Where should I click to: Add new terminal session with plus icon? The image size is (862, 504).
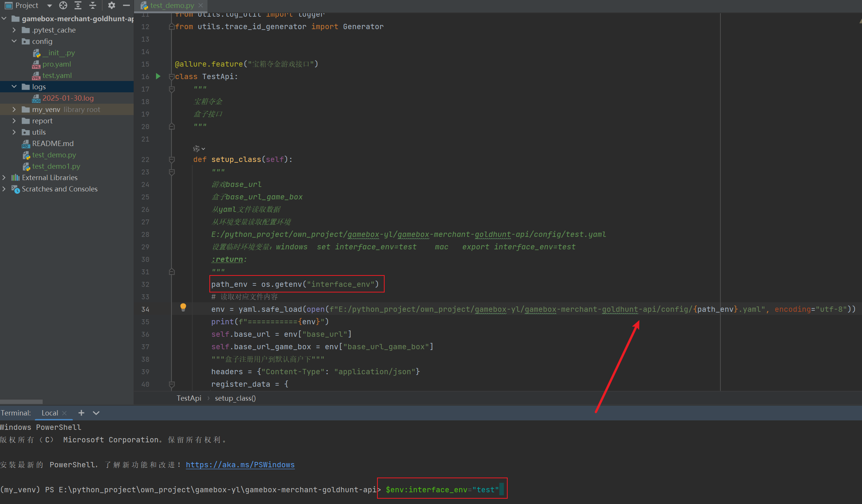coord(81,413)
